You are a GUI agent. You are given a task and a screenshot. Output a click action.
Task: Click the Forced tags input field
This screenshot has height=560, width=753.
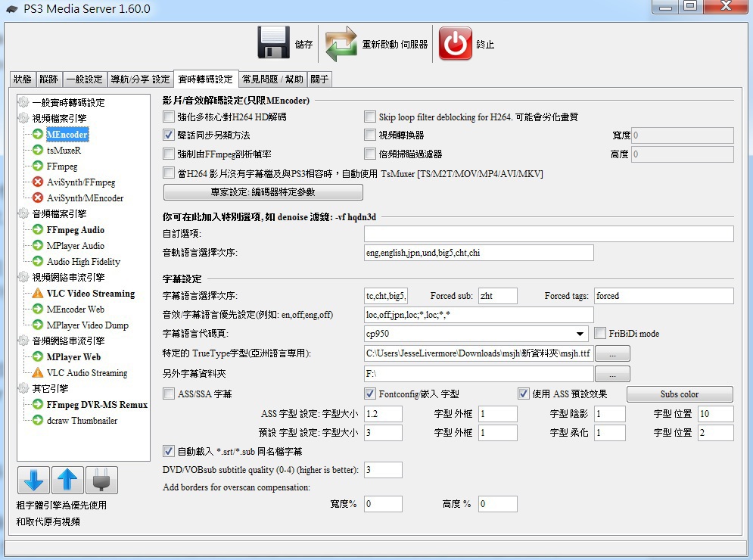click(664, 296)
